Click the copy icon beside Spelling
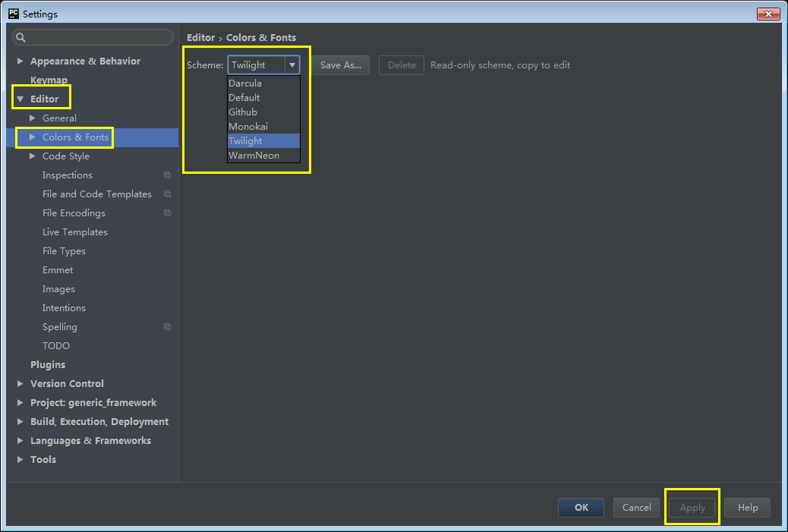The image size is (788, 532). click(x=167, y=327)
